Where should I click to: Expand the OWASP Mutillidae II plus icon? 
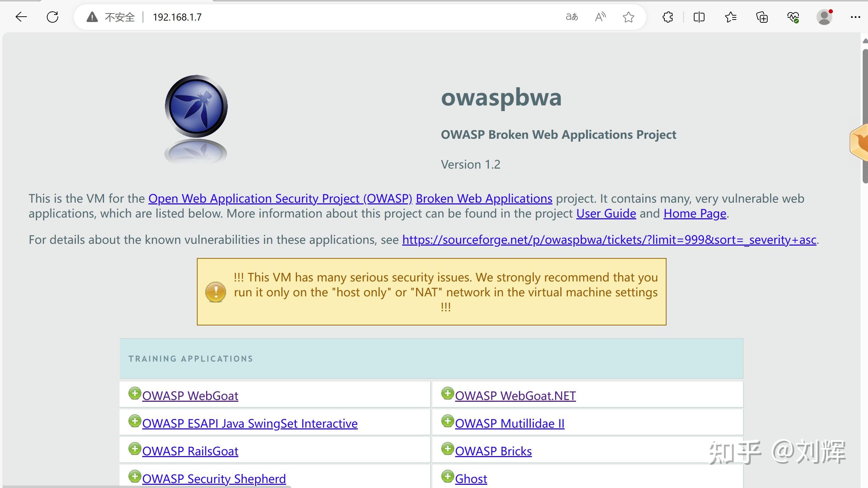447,421
